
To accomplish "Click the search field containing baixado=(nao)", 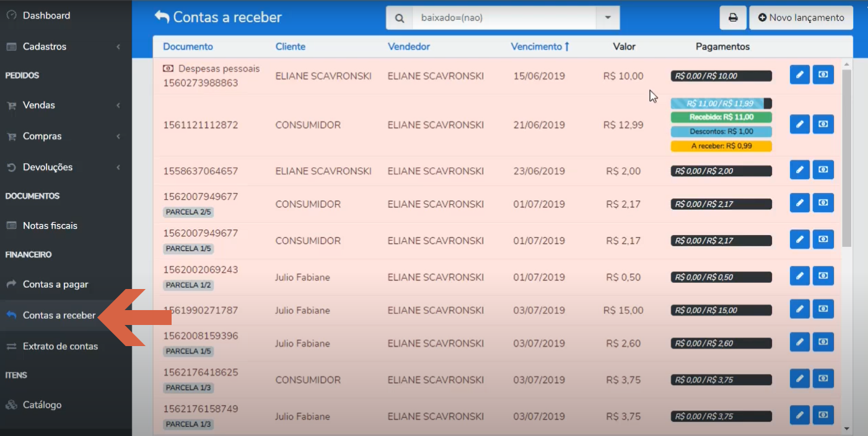I will [504, 18].
